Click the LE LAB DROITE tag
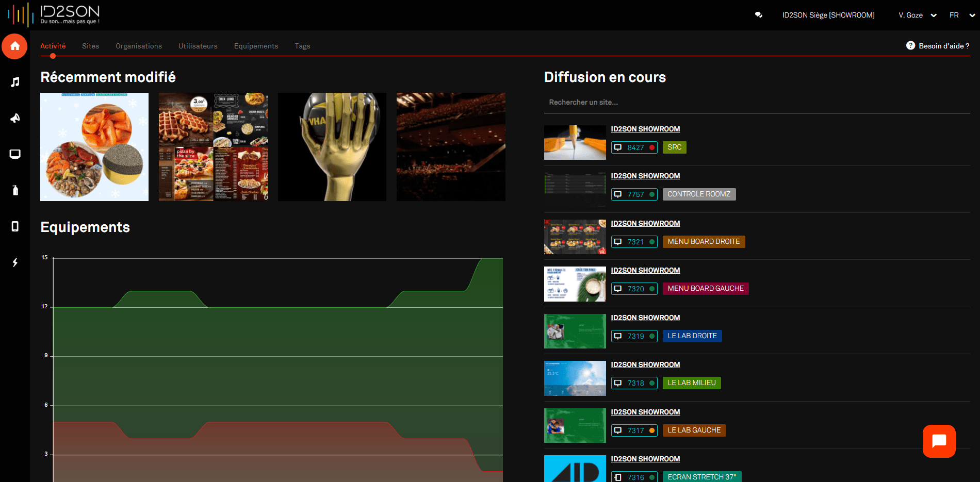The image size is (980, 482). (692, 336)
